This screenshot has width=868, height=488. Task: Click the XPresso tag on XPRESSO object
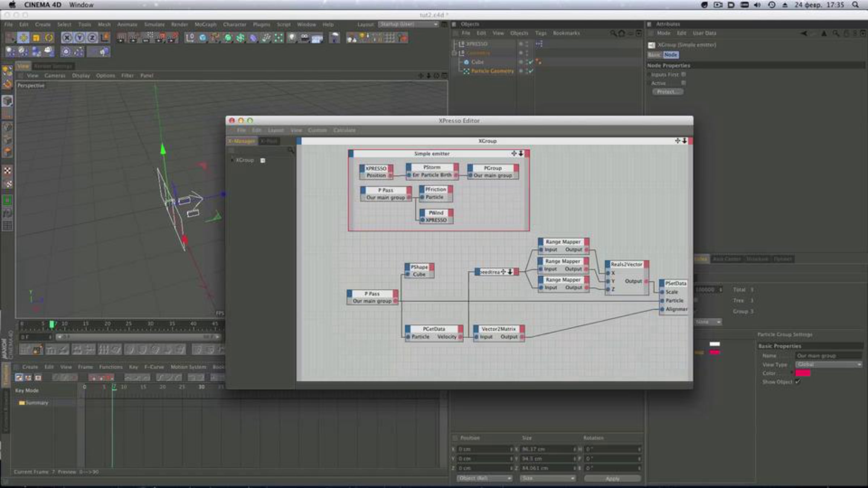pos(539,44)
